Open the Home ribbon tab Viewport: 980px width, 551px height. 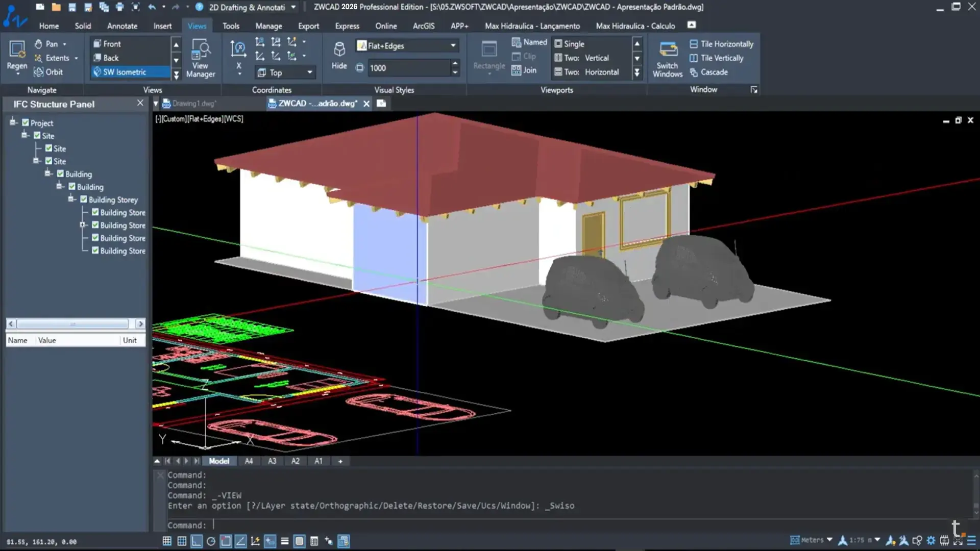49,26
